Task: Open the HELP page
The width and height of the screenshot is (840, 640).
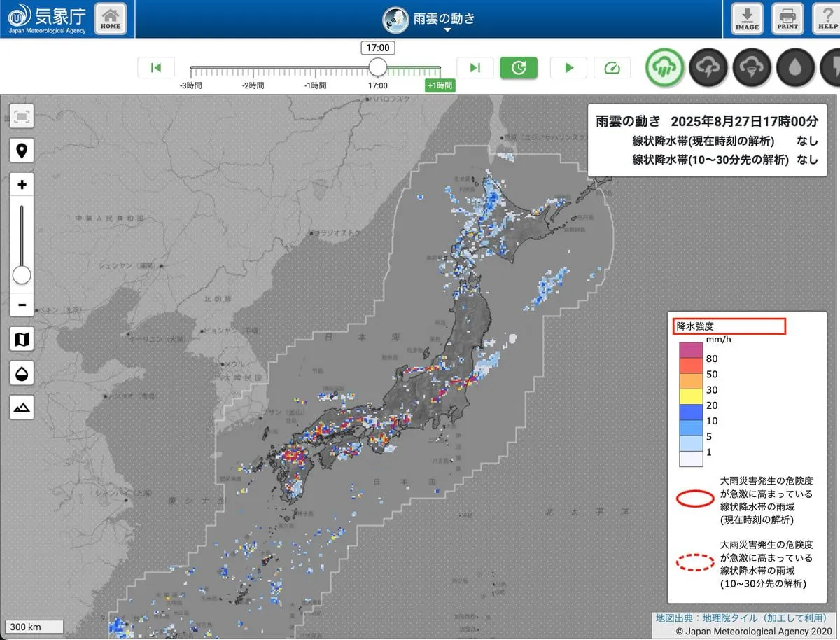Action: point(827,19)
